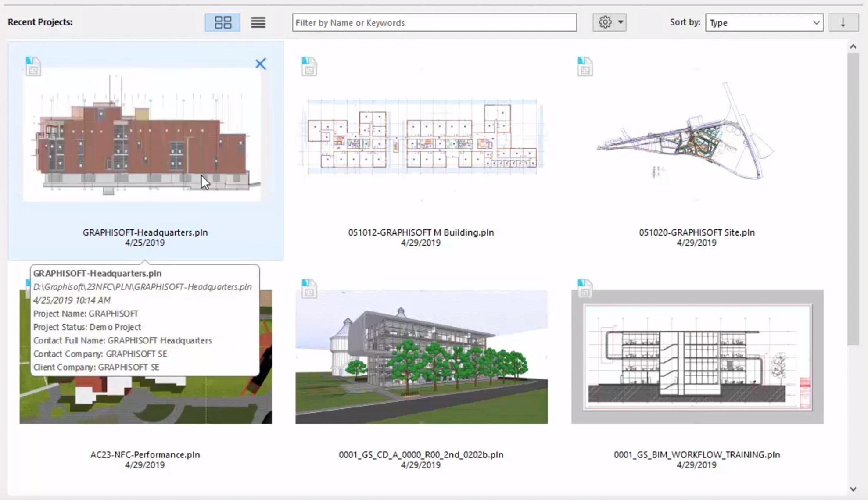
Task: Click the tooltip file path text
Action: [x=143, y=287]
